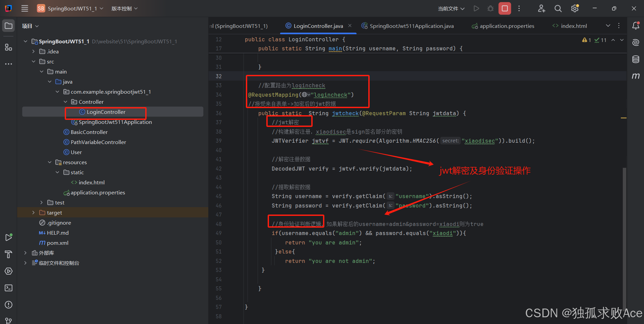Image resolution: width=644 pixels, height=324 pixels.
Task: Open the Problems tool window
Action: coord(9,305)
